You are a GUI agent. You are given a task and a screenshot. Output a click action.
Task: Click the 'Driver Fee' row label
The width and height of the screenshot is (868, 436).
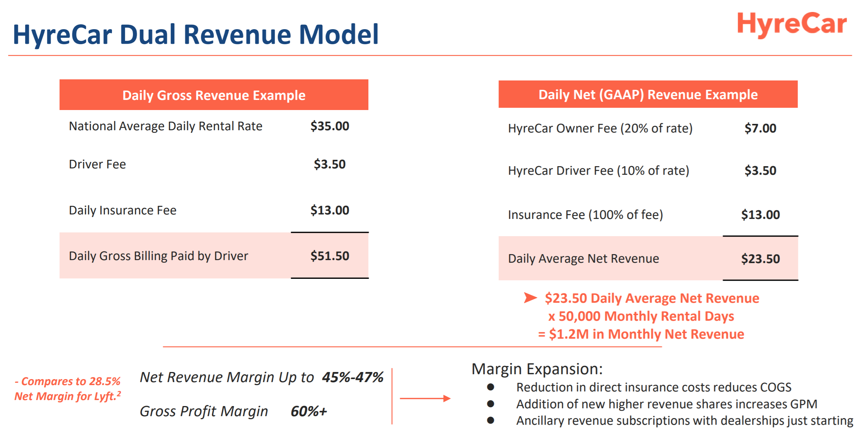(97, 164)
